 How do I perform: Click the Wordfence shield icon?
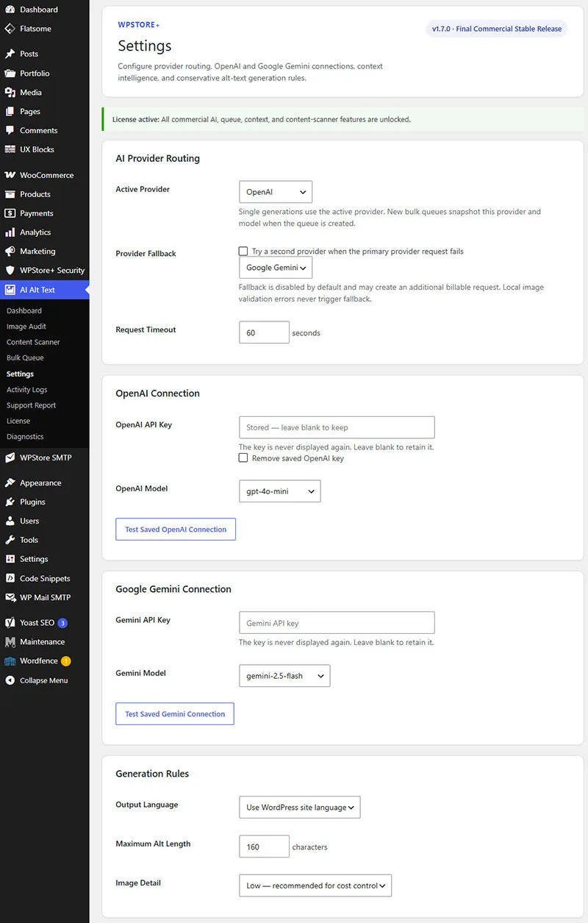[10, 660]
